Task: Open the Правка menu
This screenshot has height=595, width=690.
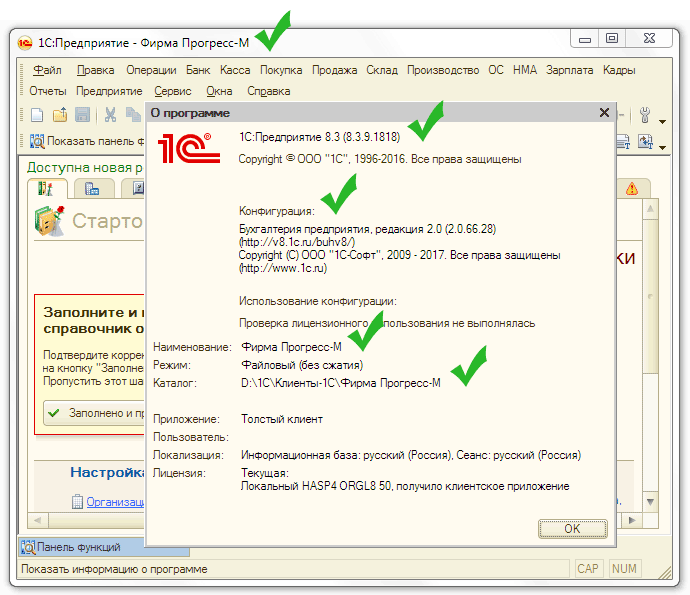Action: click(x=95, y=70)
